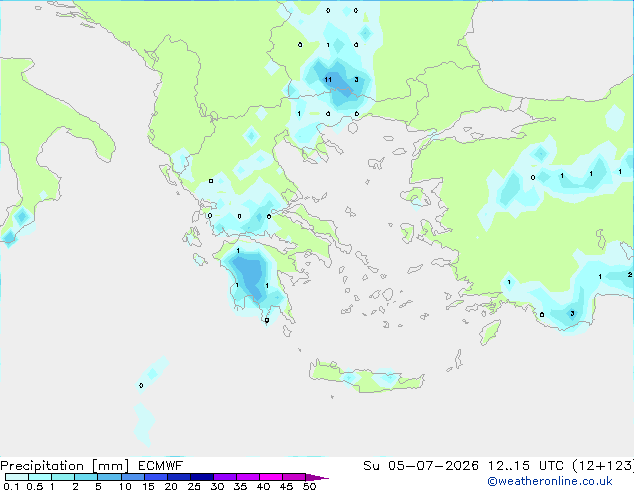Image resolution: width=634 pixels, height=490 pixels.
Task: Select the legend swatch between 30 and 35
Action: point(225,477)
